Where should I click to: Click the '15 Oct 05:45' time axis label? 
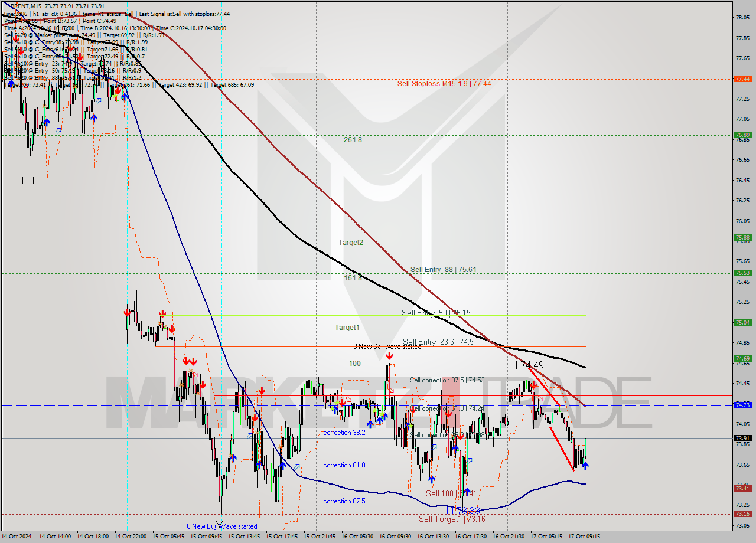(168, 537)
